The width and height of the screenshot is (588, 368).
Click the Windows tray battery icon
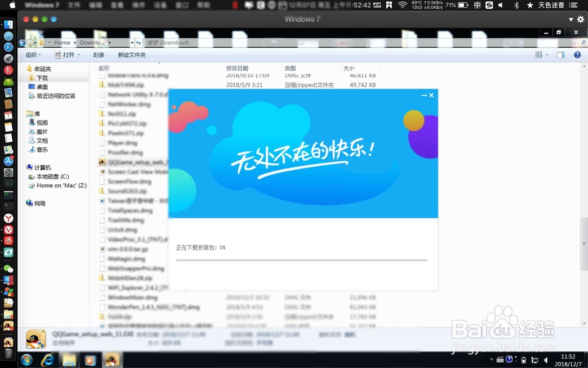coord(524,360)
